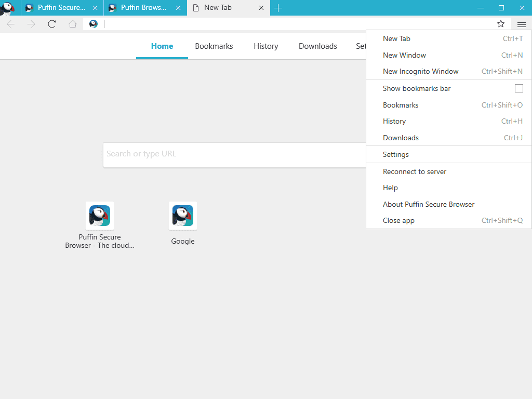Focus the address bar text field
The image size is (532, 399).
(297, 24)
